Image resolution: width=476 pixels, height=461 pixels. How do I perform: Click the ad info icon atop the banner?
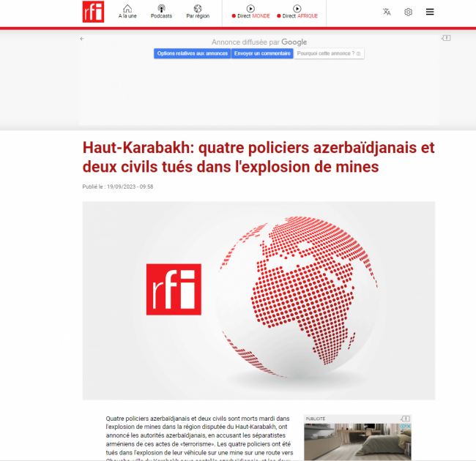coord(445,38)
